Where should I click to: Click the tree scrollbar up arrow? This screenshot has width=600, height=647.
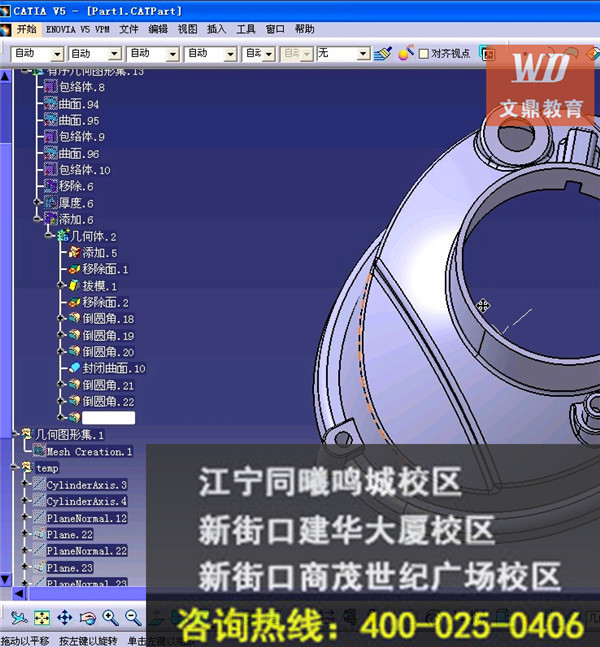5,76
